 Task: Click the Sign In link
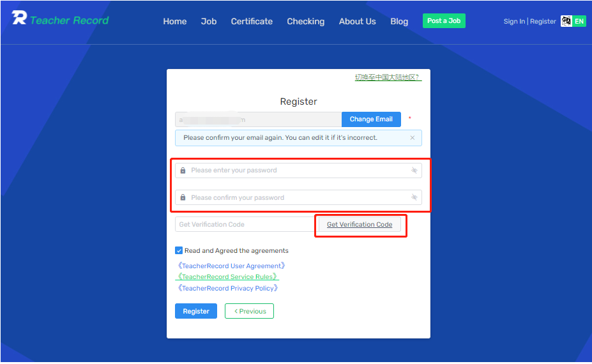514,22
